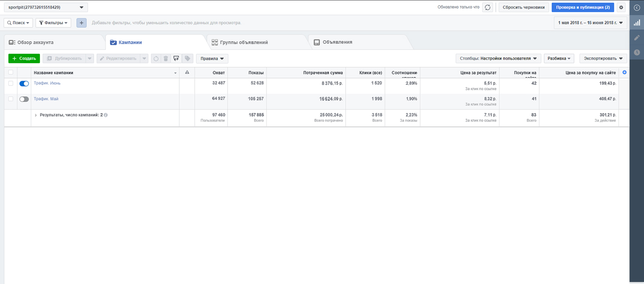The height and width of the screenshot is (284, 644).
Task: Click the refresh data icon
Action: pos(487,7)
